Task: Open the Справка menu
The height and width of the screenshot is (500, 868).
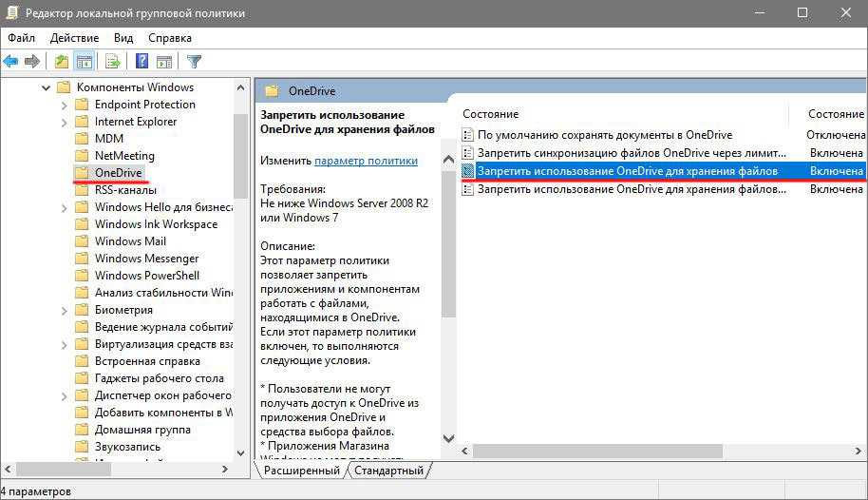Action: [170, 38]
